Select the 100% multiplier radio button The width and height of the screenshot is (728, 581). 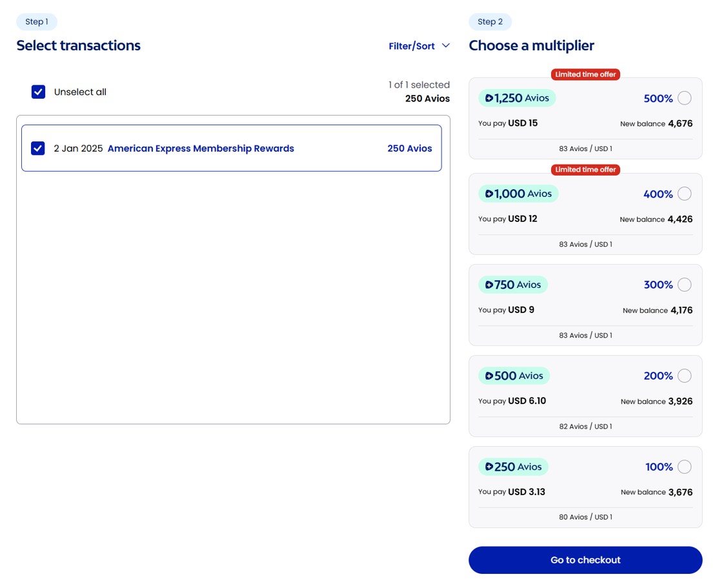pyautogui.click(x=684, y=467)
